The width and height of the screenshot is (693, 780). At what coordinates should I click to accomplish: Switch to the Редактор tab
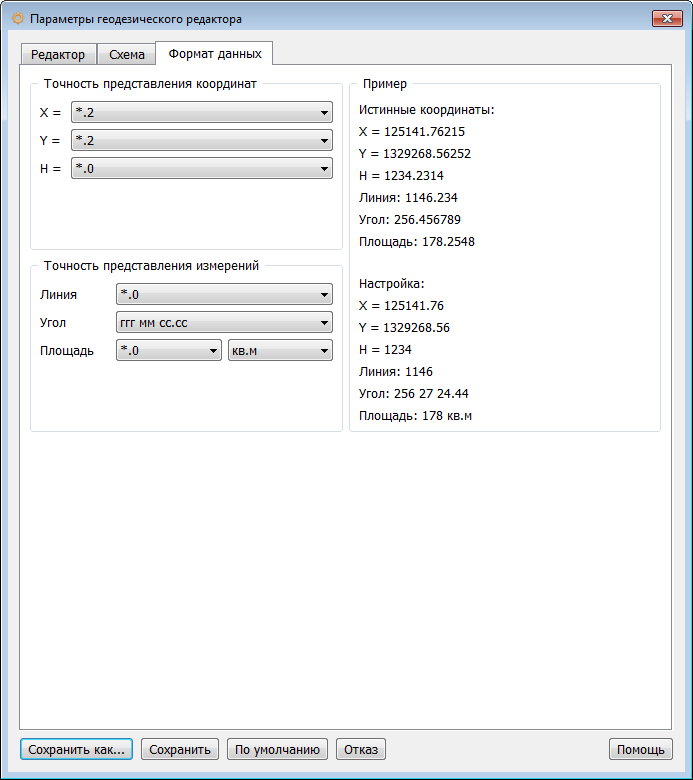[58, 54]
